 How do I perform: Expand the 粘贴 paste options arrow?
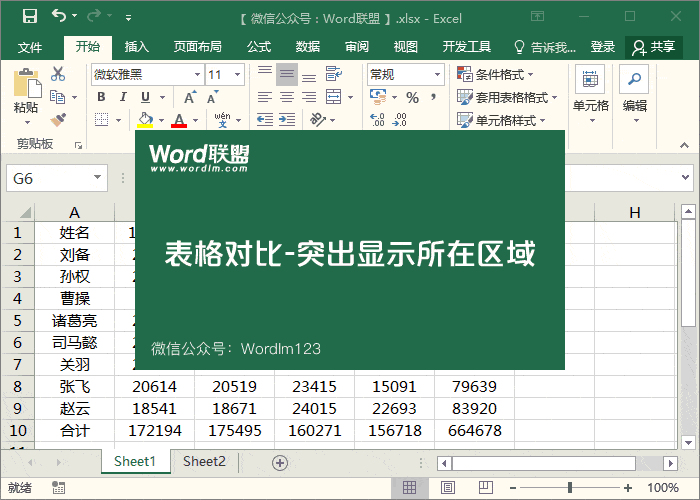27,122
